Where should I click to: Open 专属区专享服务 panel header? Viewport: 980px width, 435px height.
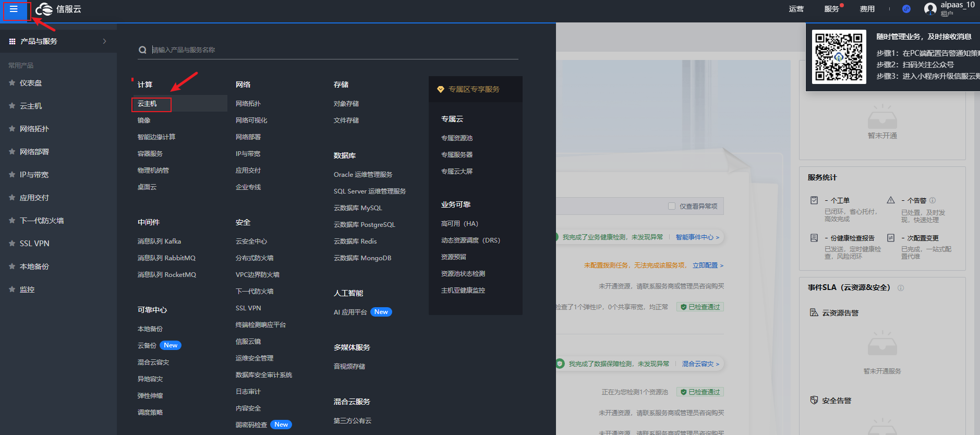[x=474, y=89]
